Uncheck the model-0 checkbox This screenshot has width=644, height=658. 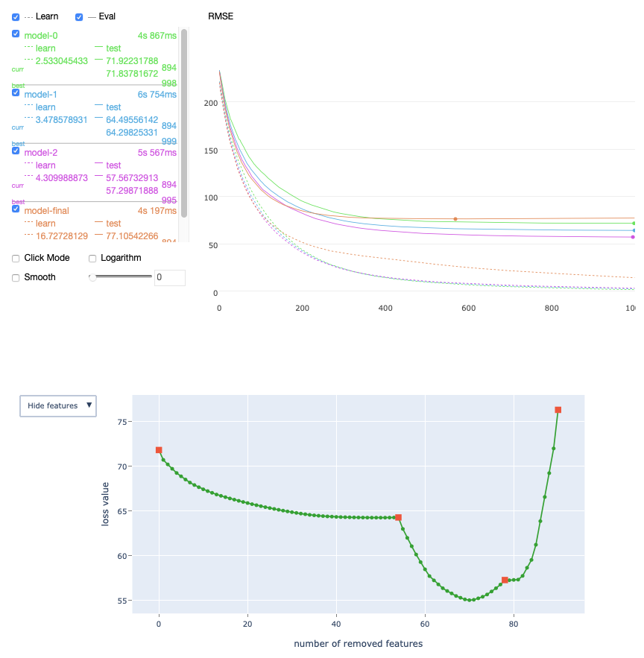[16, 34]
